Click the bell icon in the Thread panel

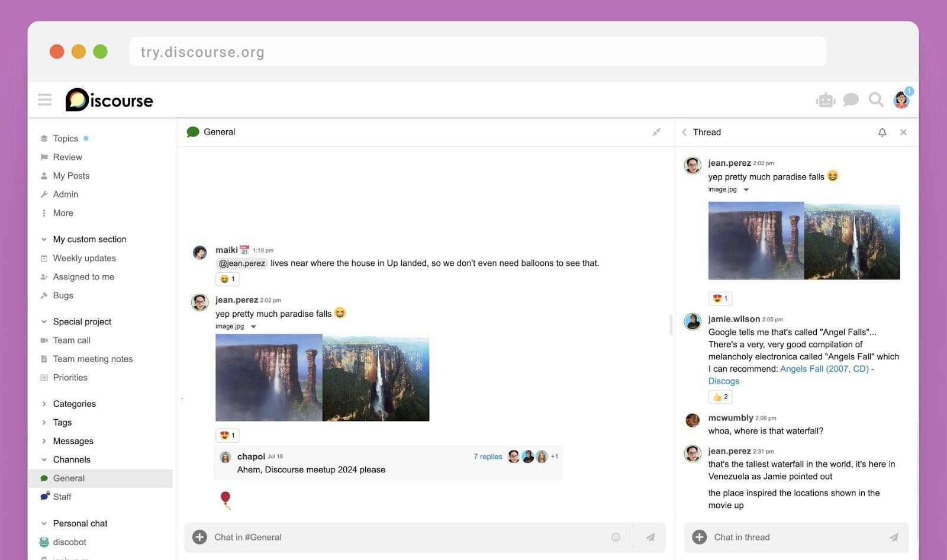pos(882,132)
